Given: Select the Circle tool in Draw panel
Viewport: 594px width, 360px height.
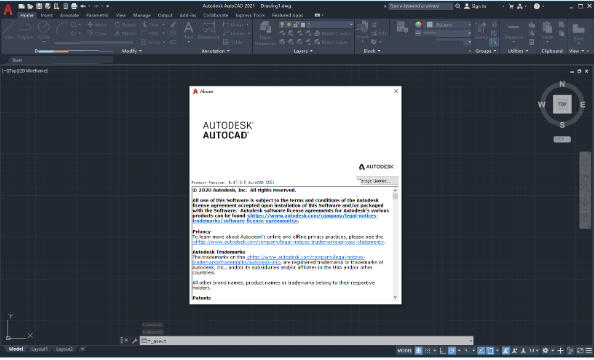Looking at the screenshot, I should [x=44, y=30].
